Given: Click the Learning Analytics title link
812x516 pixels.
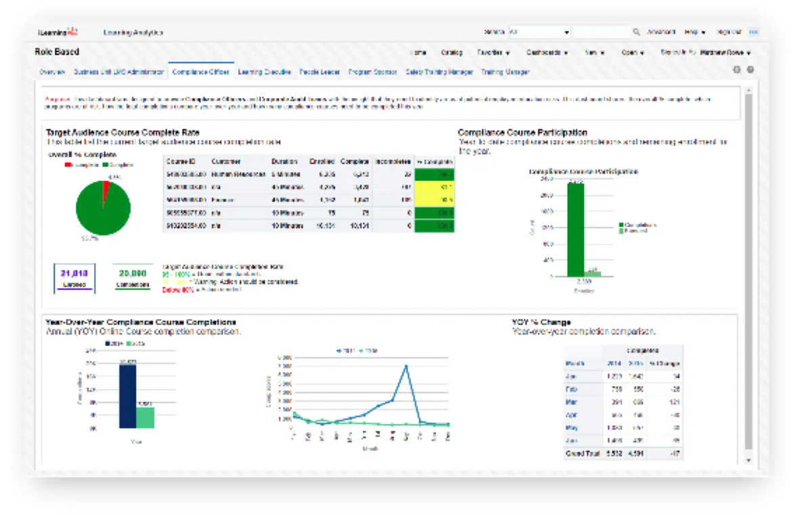Looking at the screenshot, I should 133,32.
